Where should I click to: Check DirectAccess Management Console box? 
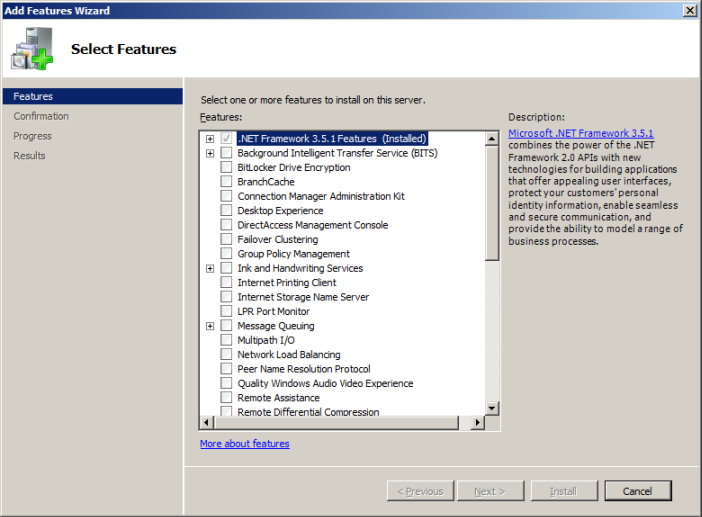[226, 225]
